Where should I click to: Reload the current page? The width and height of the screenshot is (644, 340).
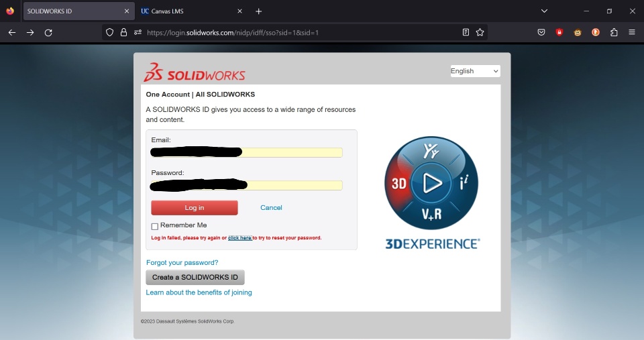(48, 32)
